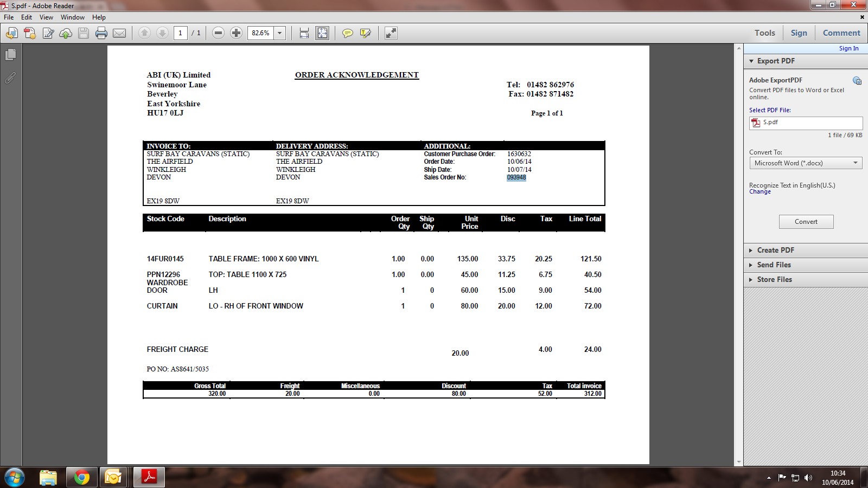Open the Window menu
The height and width of the screenshot is (488, 868).
73,17
